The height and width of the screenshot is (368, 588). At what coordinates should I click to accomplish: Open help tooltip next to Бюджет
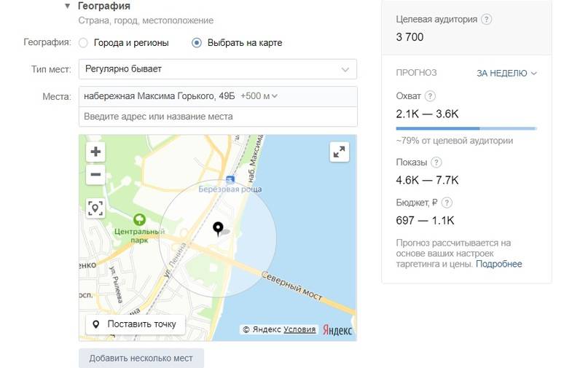click(x=447, y=203)
